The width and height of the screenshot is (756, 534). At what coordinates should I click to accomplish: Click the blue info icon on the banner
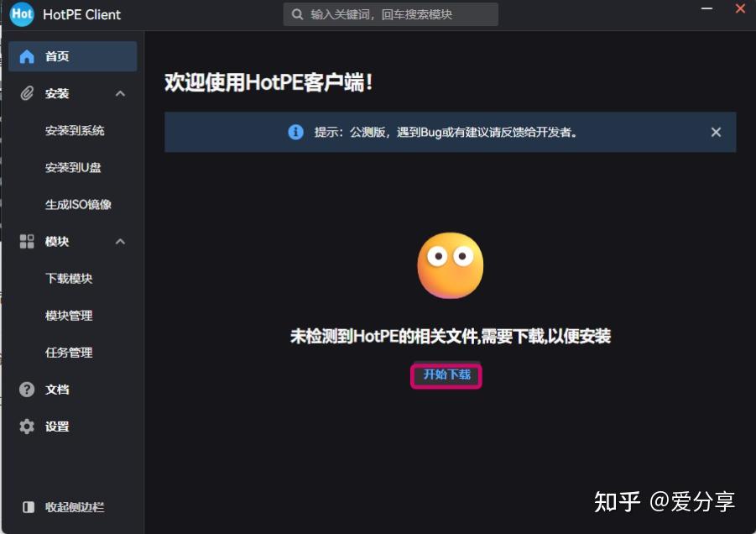295,132
